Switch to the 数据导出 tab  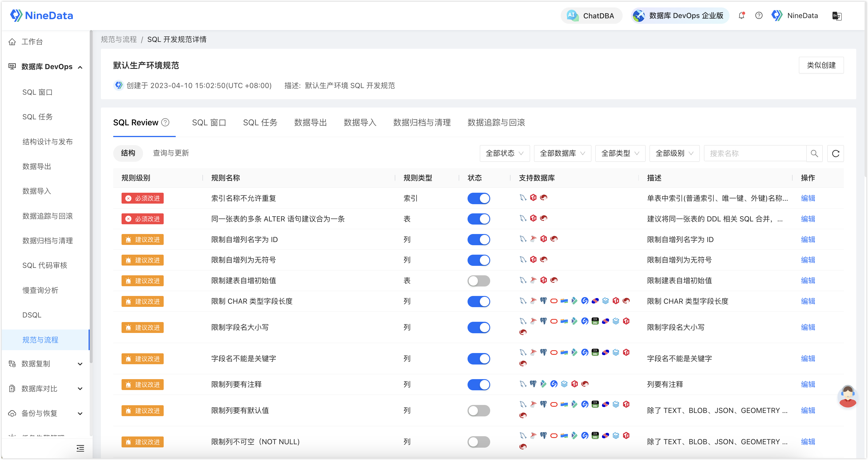click(310, 122)
